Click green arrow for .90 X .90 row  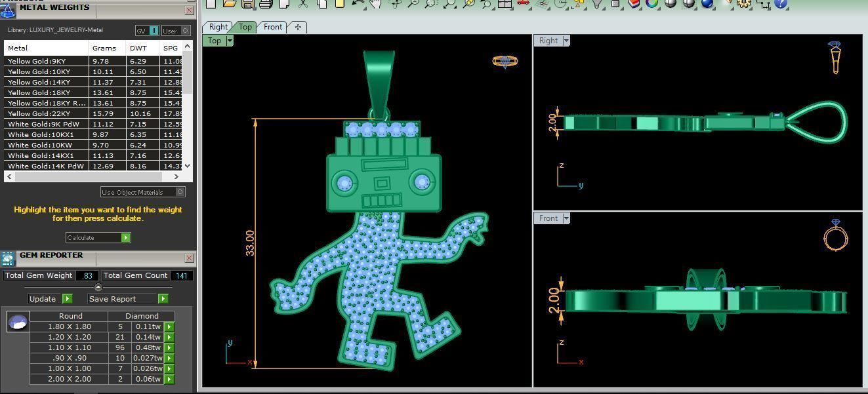[169, 358]
